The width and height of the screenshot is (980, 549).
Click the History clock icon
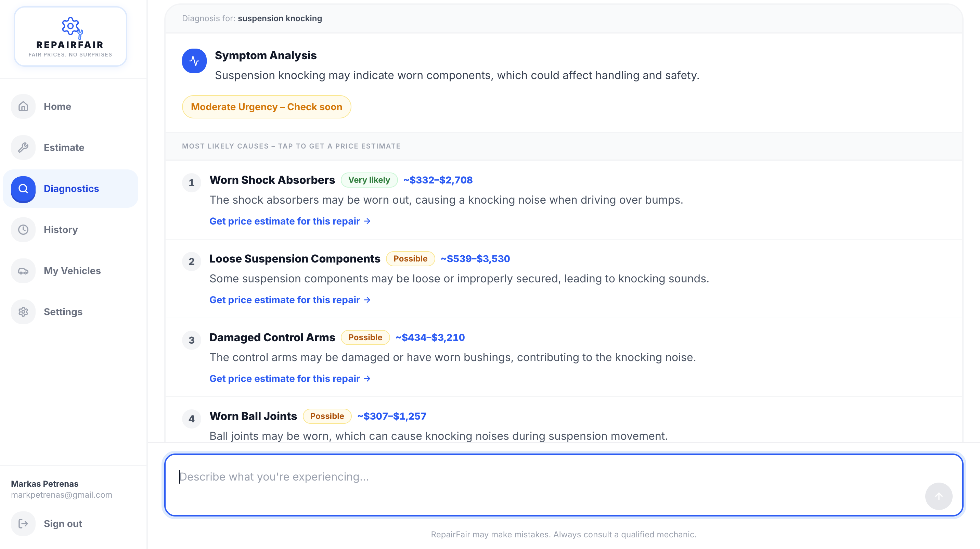(x=23, y=230)
